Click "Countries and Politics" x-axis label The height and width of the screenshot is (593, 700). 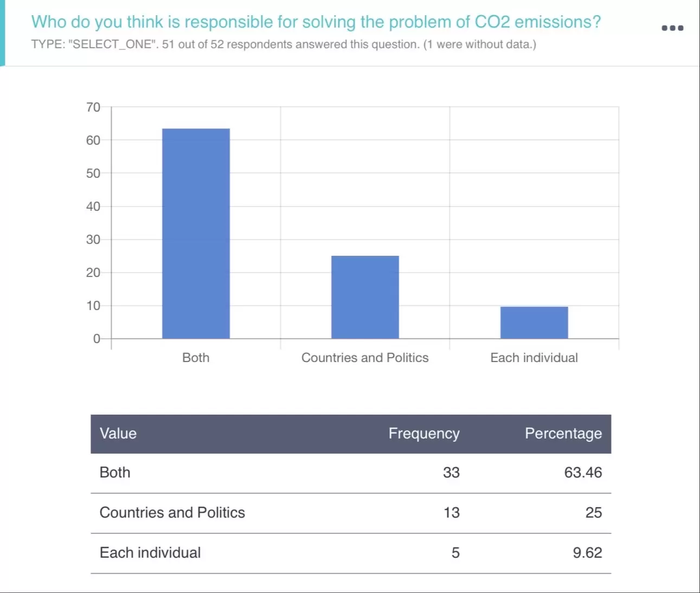point(365,358)
